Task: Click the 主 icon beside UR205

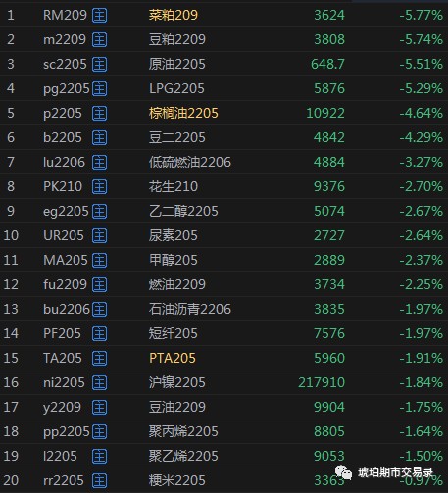Action: pos(99,235)
